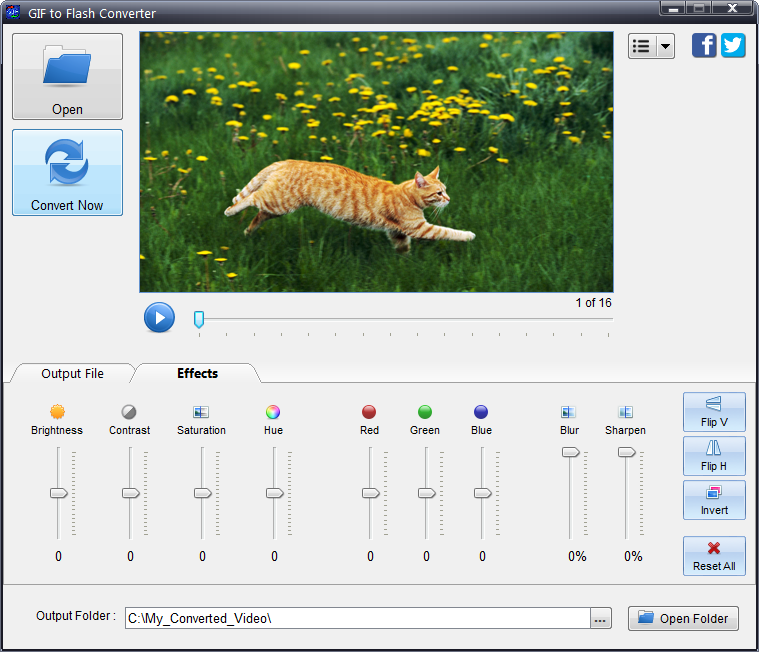Screen dimensions: 759x652
Task: Switch to the Output File tab
Action: tap(72, 374)
